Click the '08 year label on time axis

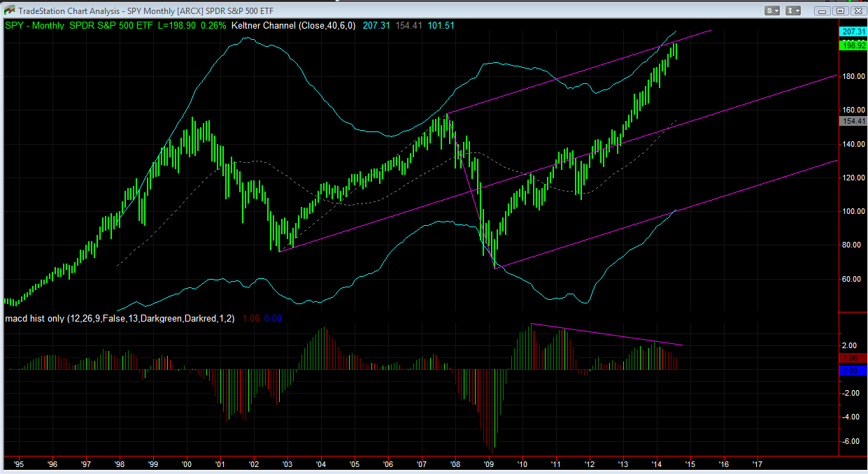(455, 464)
